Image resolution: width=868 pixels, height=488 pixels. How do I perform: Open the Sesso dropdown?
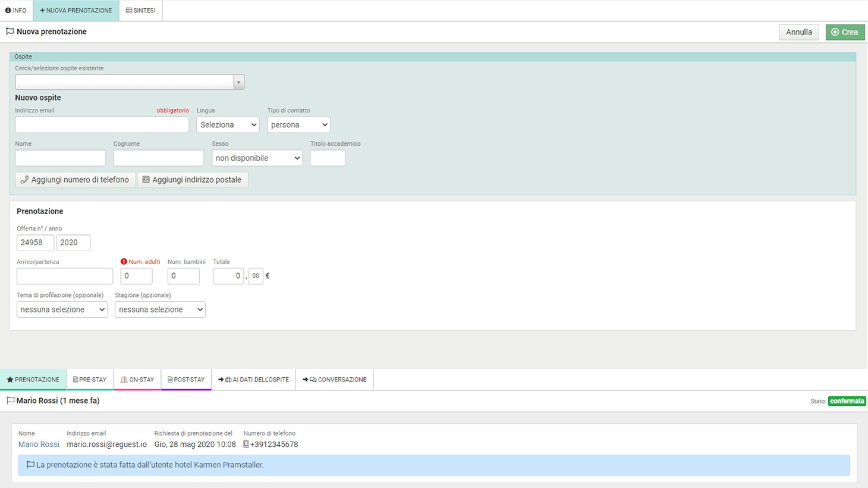point(257,158)
